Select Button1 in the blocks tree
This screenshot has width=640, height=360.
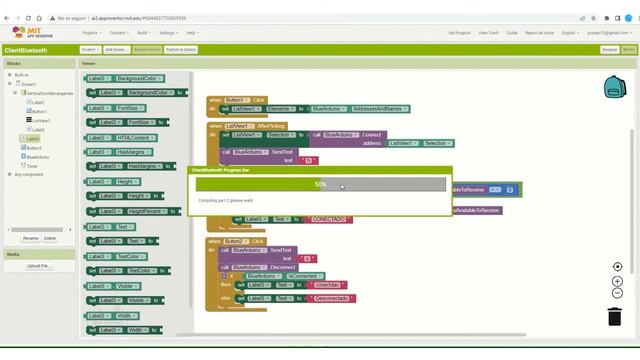pos(36,111)
